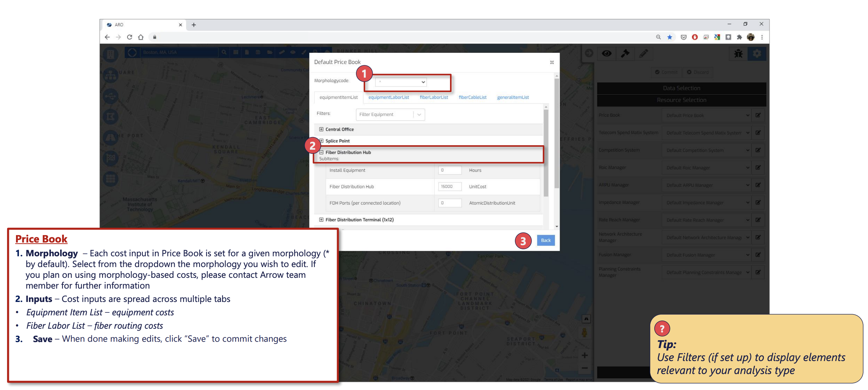Click the USB-style cable icon in left sidebar
Screen dimensions: 868x390
(x=111, y=96)
